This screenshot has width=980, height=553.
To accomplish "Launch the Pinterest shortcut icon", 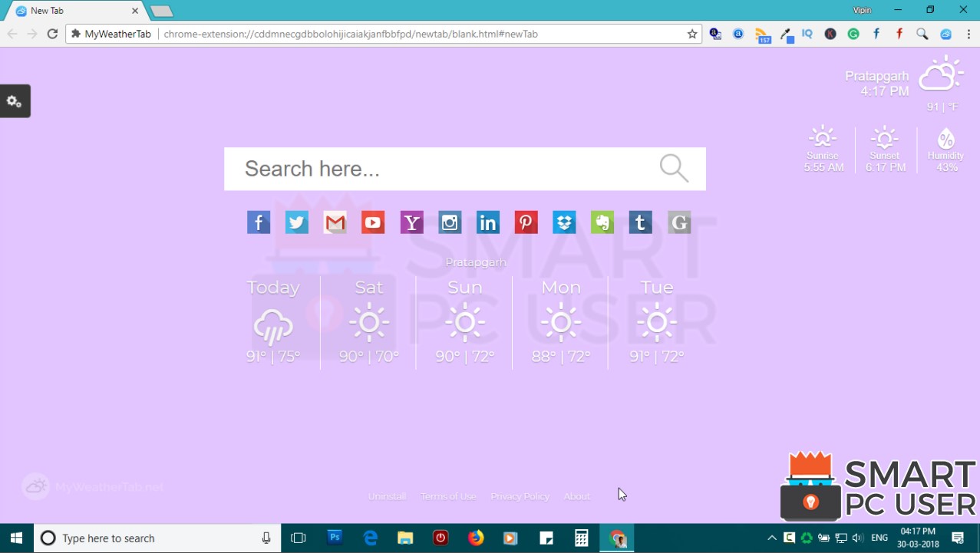I will (x=526, y=222).
